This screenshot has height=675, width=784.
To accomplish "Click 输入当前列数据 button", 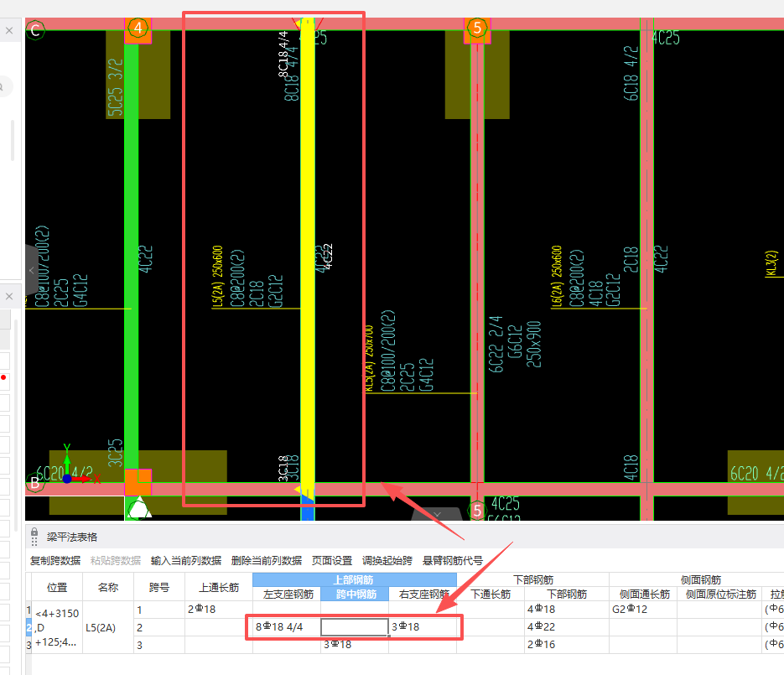I will [x=186, y=560].
